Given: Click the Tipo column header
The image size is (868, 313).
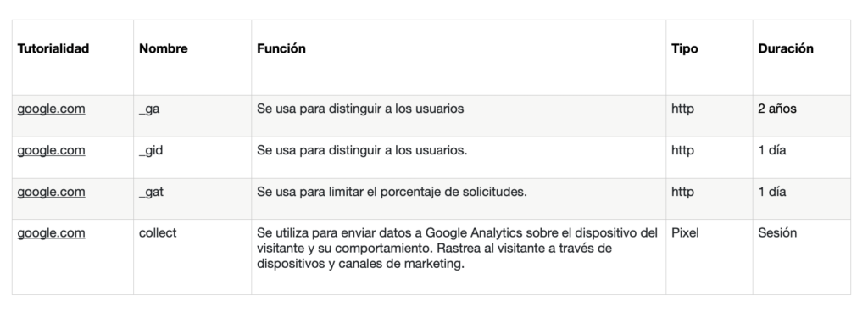Looking at the screenshot, I should (685, 48).
